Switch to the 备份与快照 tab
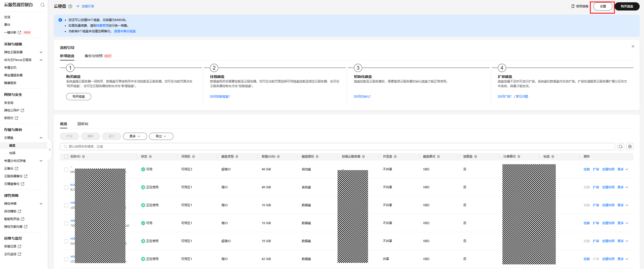Viewport: 644px width, 269px height. (94, 56)
